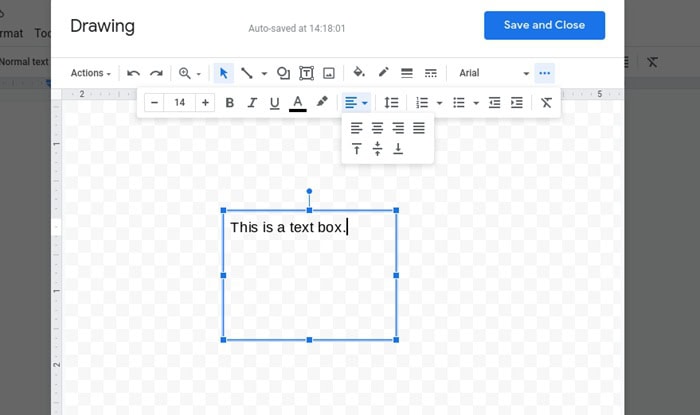Select the Text box tool
700x415 pixels.
click(x=306, y=73)
